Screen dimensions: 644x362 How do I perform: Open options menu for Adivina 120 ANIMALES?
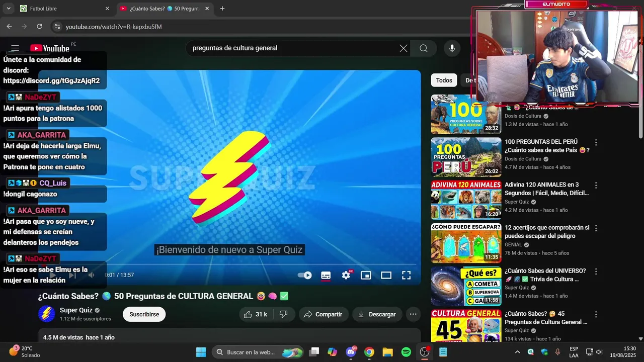point(596,186)
